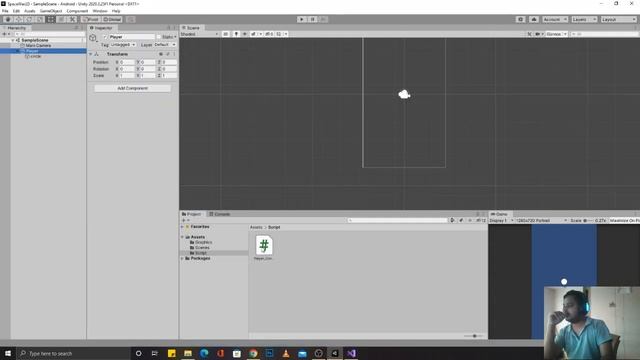Screen dimensions: 640x360
Task: Open the Gizmos dropdown in the Scene view
Action: [x=556, y=34]
